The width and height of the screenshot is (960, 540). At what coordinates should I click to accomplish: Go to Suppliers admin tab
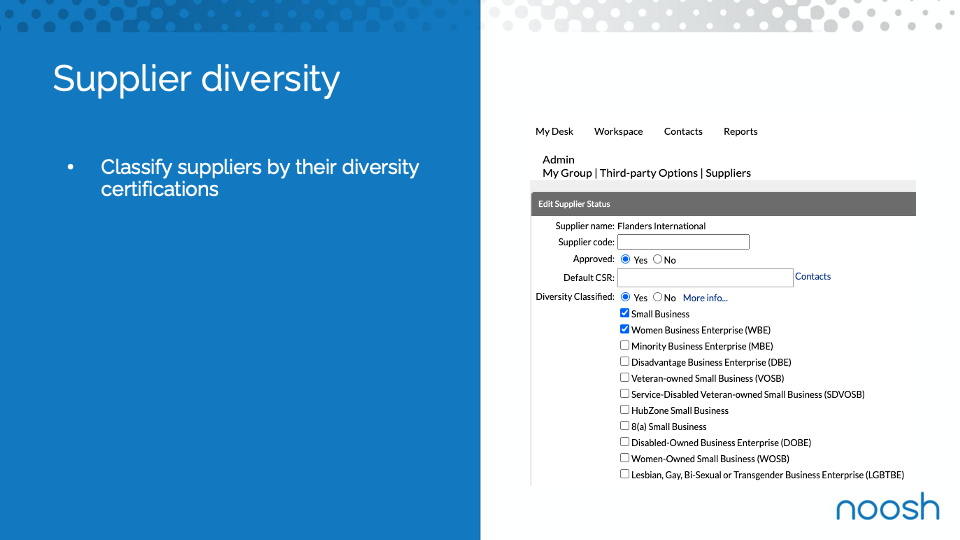728,173
